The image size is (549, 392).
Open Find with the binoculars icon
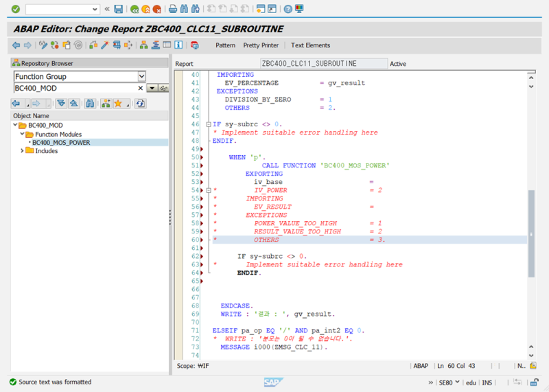click(184, 9)
